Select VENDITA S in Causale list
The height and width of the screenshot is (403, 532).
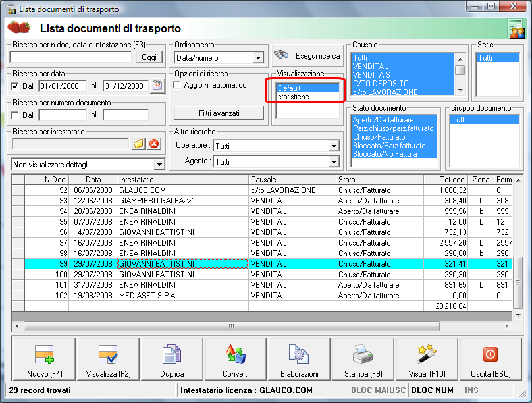pos(403,75)
